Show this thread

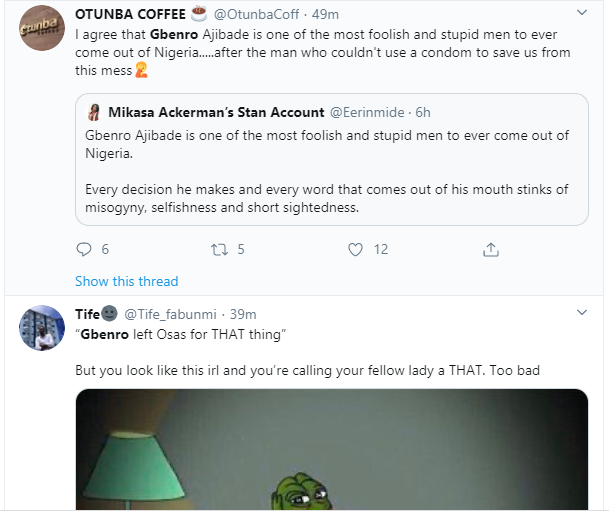pos(127,281)
